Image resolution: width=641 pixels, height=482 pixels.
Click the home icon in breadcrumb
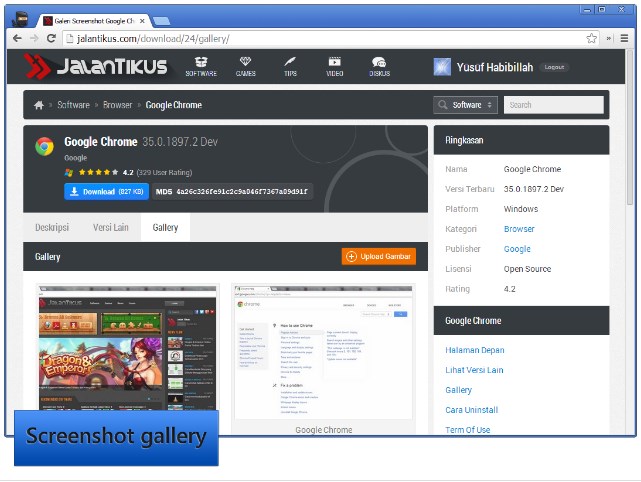[39, 105]
